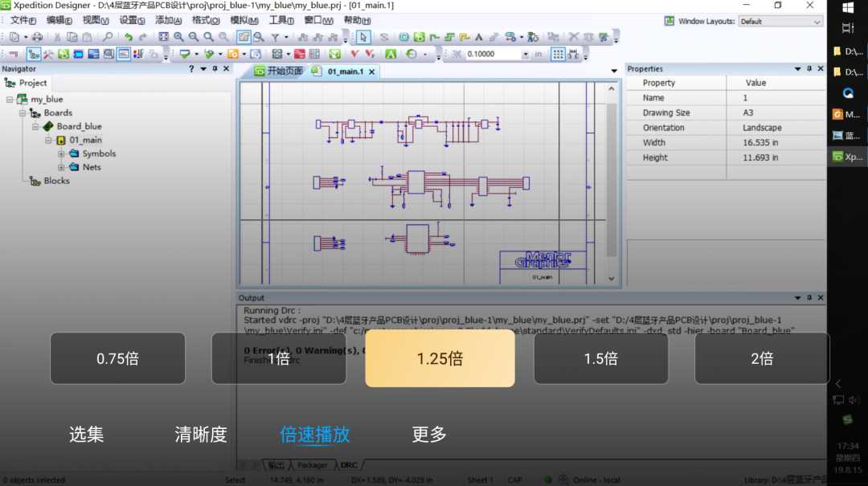Click the Print icon in toolbar
The image size is (868, 486).
[37, 37]
